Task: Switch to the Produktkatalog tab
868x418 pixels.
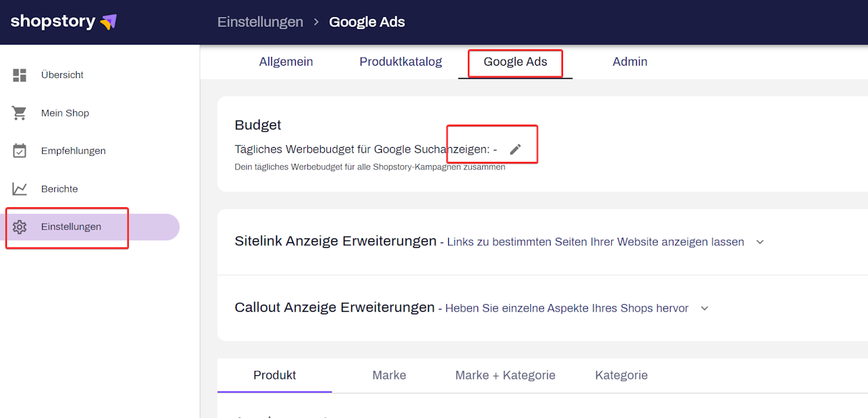Action: click(401, 62)
